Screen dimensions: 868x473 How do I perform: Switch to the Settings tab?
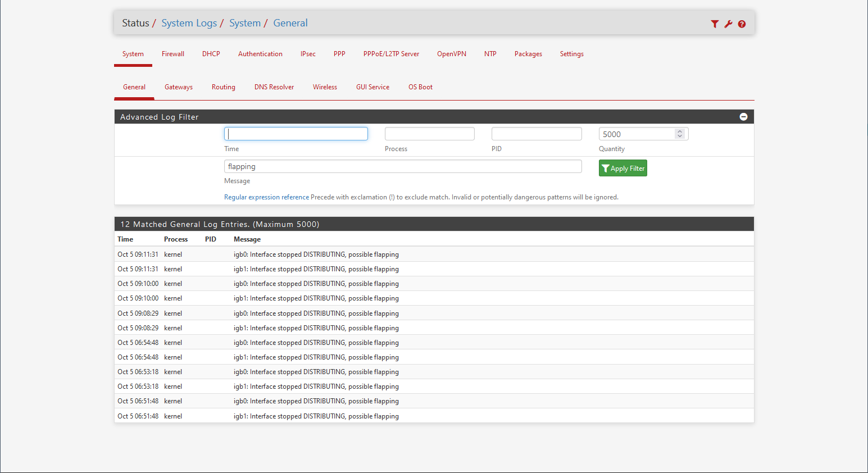pos(572,54)
